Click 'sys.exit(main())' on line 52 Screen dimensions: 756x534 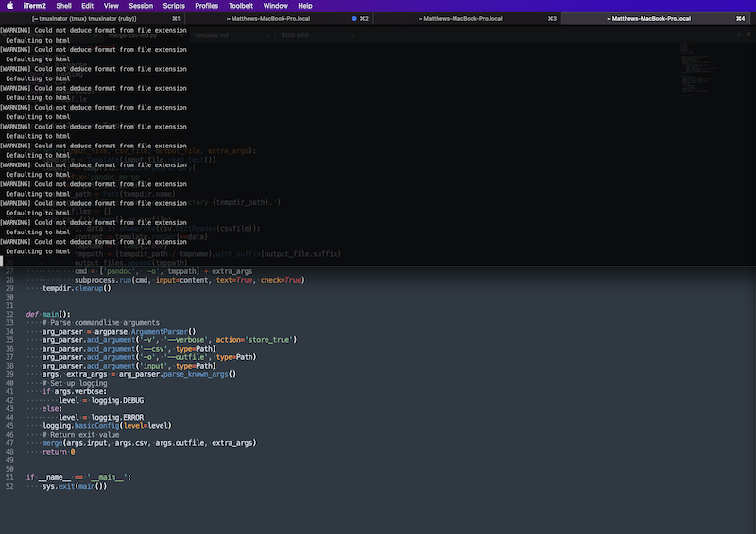(75, 486)
